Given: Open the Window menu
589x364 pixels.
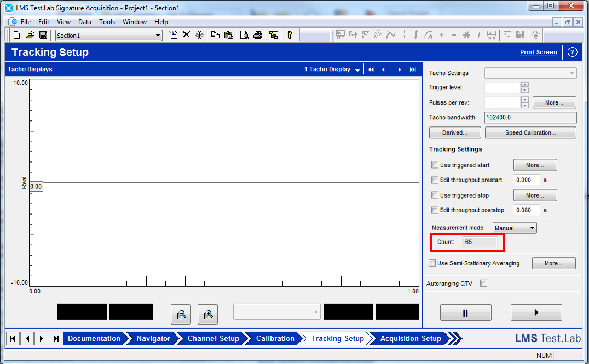Looking at the screenshot, I should pos(135,22).
